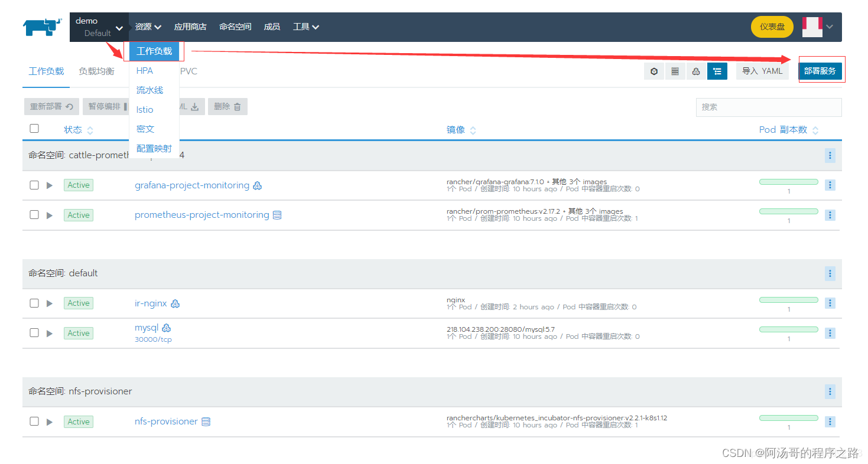This screenshot has width=868, height=464.
Task: Select the active namespace-grouped view icon
Action: 717,71
